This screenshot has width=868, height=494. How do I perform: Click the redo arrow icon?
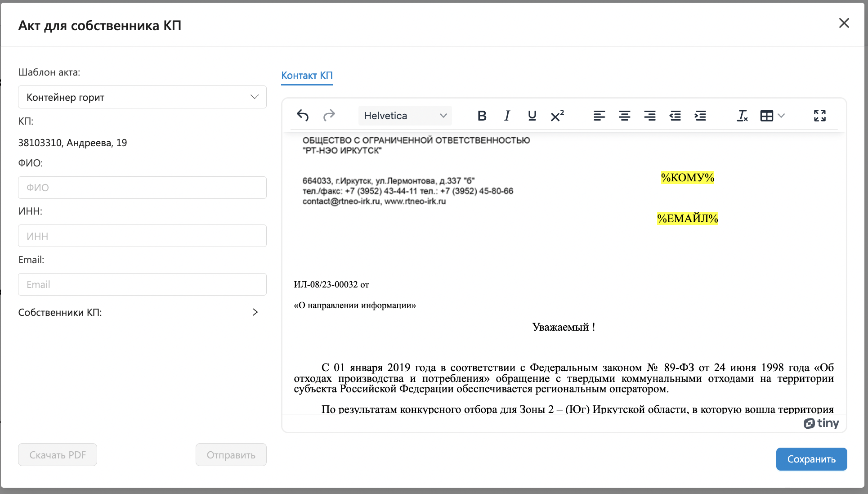(329, 116)
